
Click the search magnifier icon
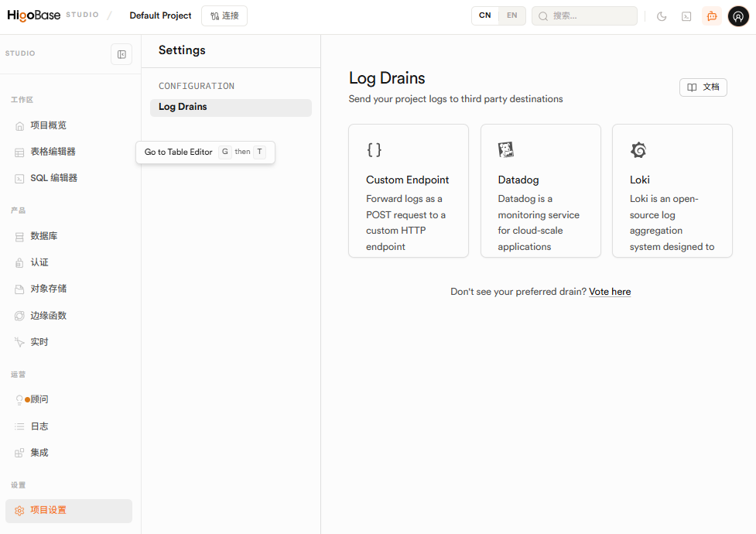[543, 16]
